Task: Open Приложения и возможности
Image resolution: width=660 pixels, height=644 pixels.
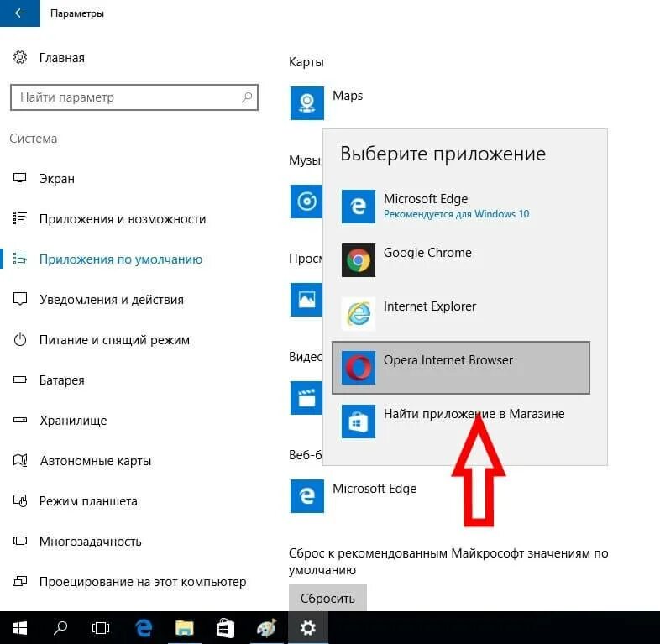Action: 123,219
